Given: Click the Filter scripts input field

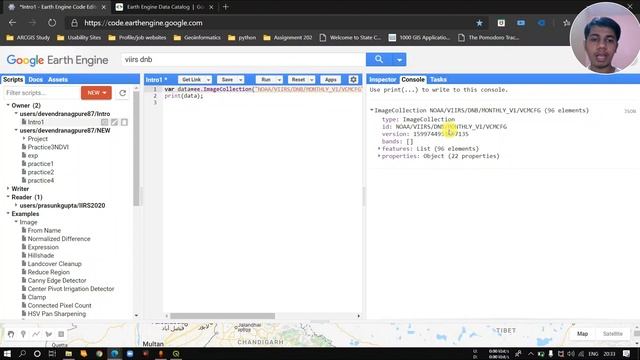Looking at the screenshot, I should [x=42, y=93].
